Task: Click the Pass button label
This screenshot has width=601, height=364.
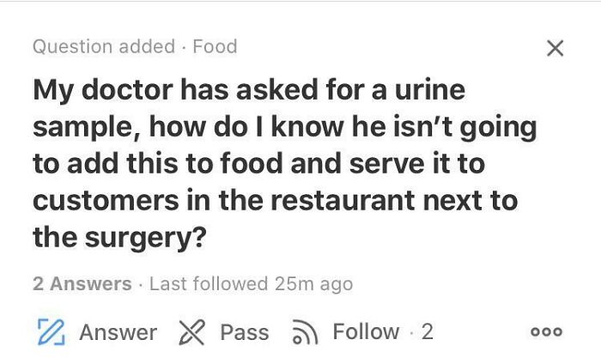Action: pos(245,332)
